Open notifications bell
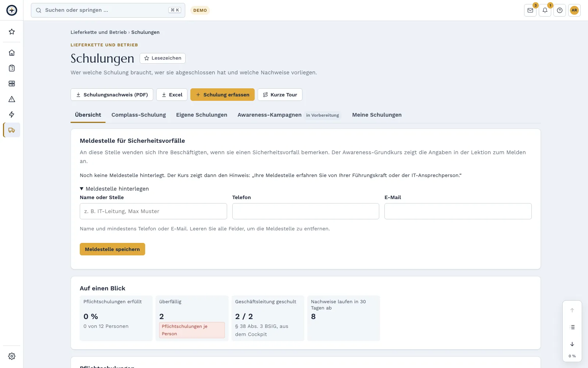This screenshot has width=588, height=368. [x=545, y=10]
